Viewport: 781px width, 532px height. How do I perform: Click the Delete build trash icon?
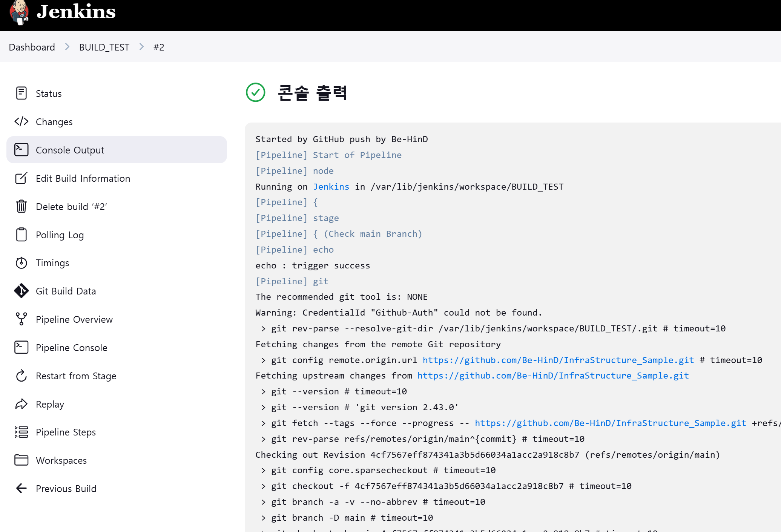point(21,206)
